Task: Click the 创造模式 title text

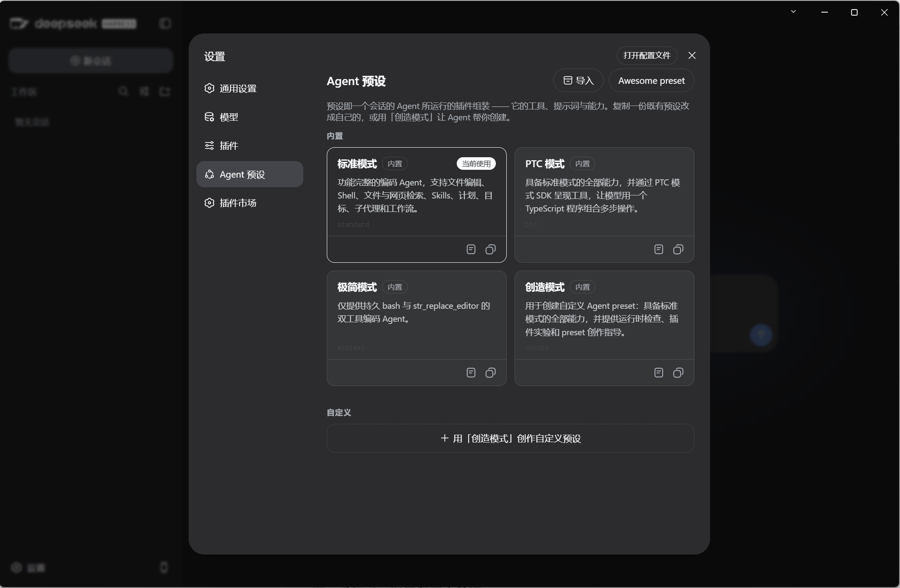Action: click(545, 287)
